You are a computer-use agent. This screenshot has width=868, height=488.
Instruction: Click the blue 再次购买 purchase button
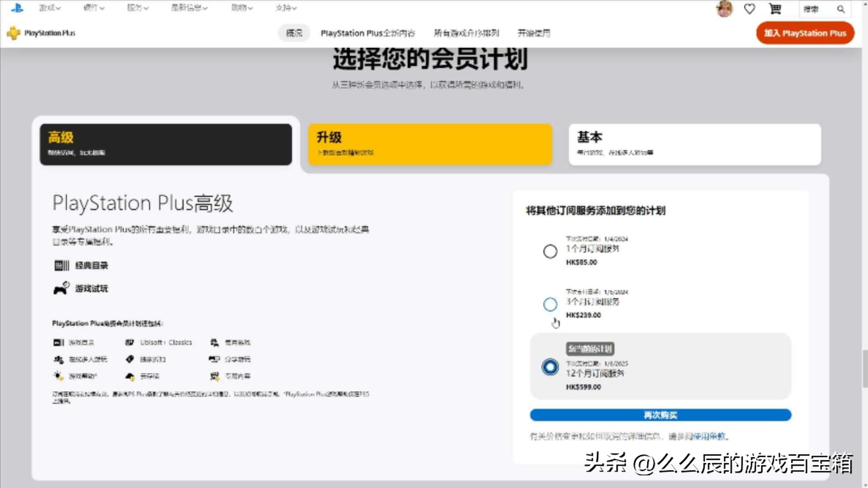[x=660, y=415]
